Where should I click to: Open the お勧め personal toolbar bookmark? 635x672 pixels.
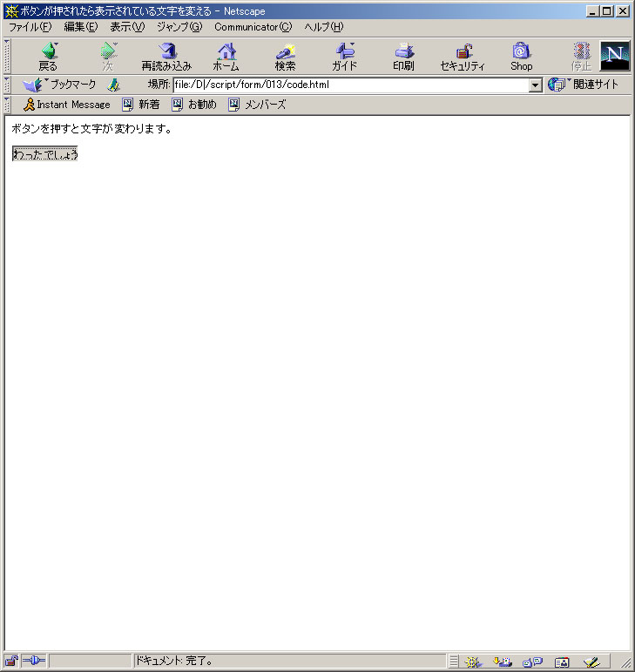coord(194,105)
